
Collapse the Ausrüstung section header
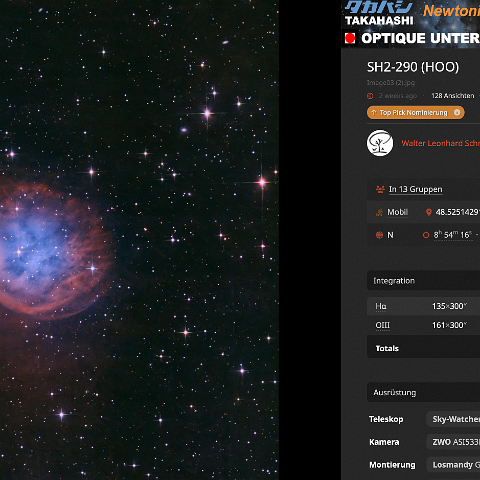[423, 392]
